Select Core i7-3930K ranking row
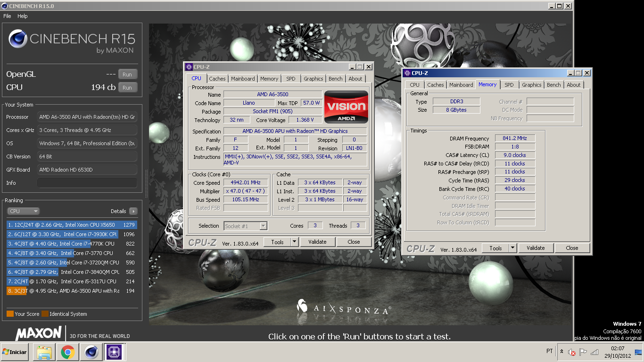This screenshot has width=644, height=362. (x=72, y=234)
